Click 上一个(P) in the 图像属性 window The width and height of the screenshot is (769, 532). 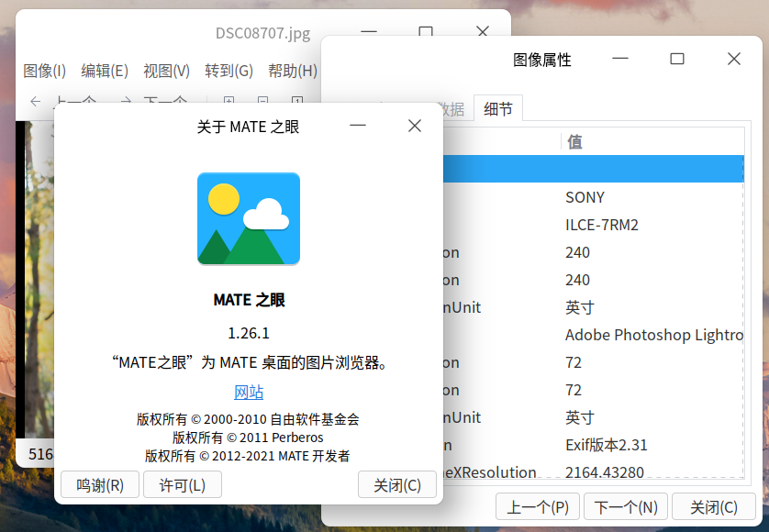point(538,507)
